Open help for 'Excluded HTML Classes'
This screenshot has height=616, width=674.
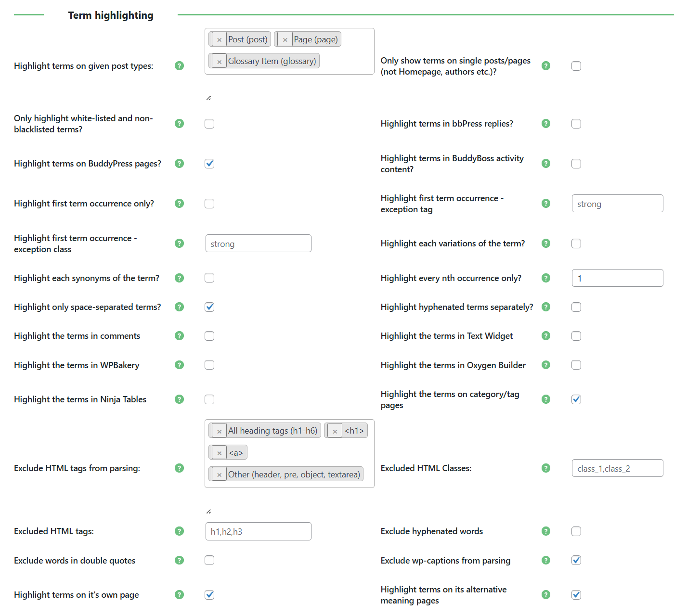point(546,468)
